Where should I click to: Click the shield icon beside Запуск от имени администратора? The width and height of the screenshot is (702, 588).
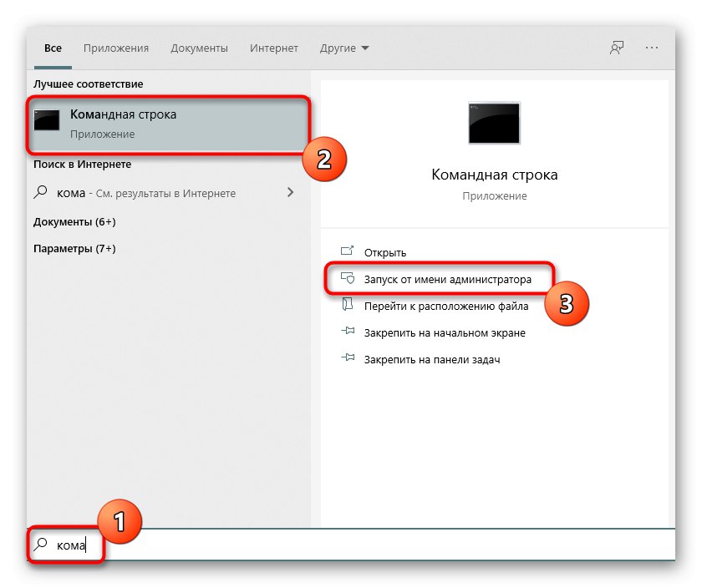pos(348,279)
